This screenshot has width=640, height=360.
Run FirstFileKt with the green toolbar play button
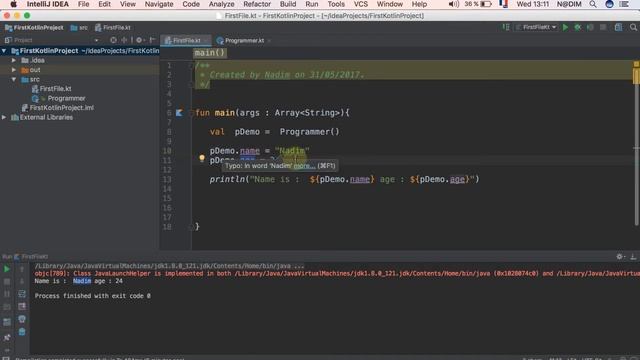click(x=565, y=27)
